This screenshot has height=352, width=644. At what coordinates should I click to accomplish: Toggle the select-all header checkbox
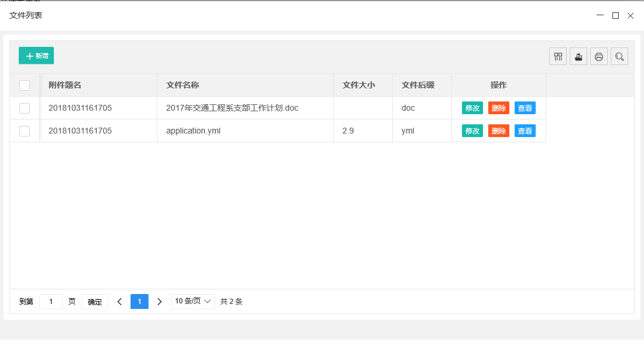[x=25, y=86]
